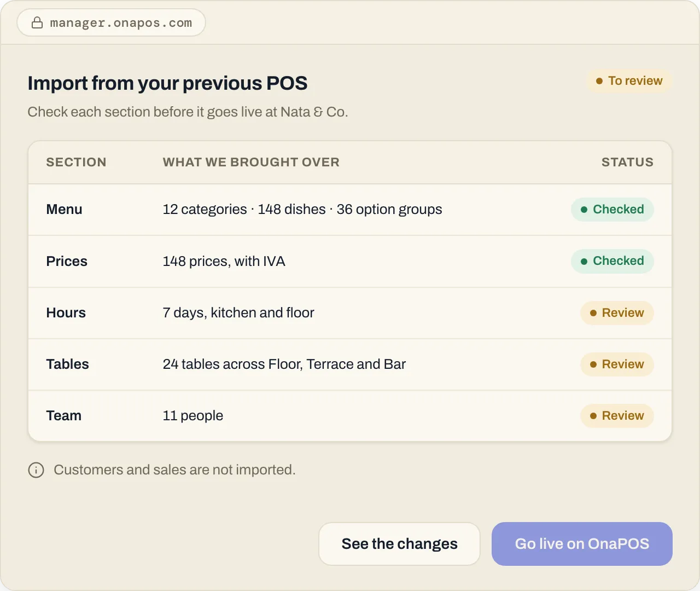This screenshot has width=700, height=591.
Task: Click the To review status badge
Action: tap(629, 81)
